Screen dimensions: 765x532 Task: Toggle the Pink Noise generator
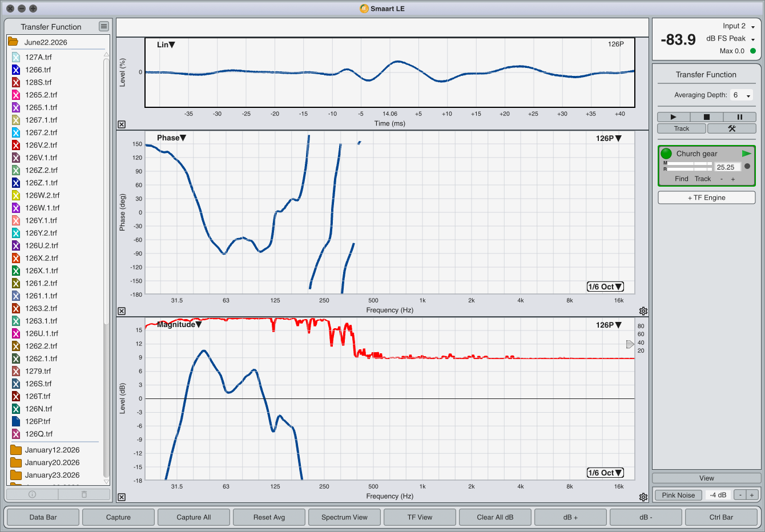click(x=678, y=495)
